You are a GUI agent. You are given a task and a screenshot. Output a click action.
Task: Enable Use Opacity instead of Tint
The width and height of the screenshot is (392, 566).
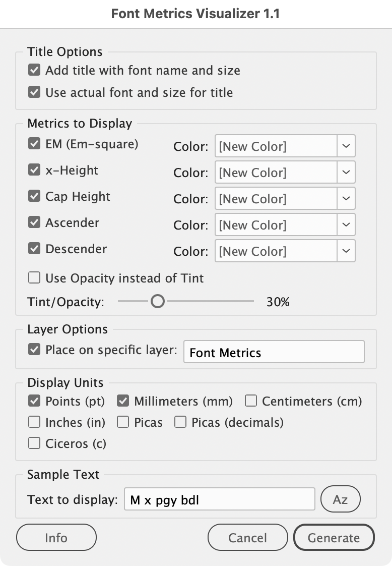34,278
